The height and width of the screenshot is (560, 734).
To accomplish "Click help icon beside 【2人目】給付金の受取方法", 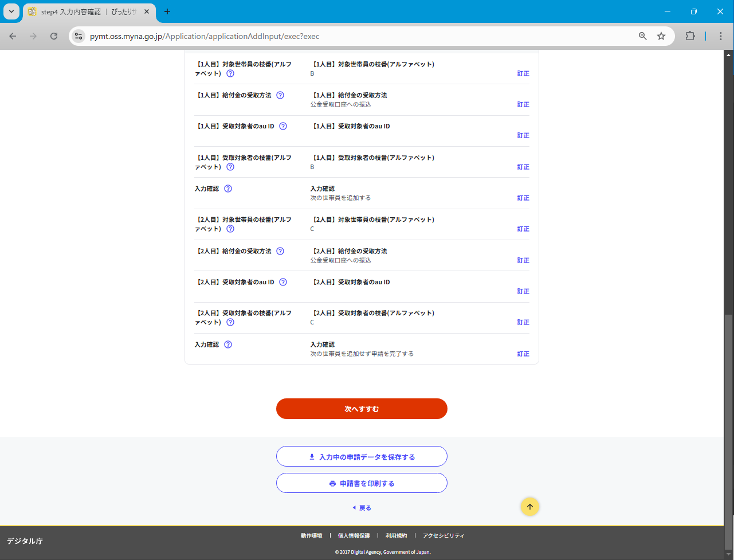I will (x=280, y=251).
